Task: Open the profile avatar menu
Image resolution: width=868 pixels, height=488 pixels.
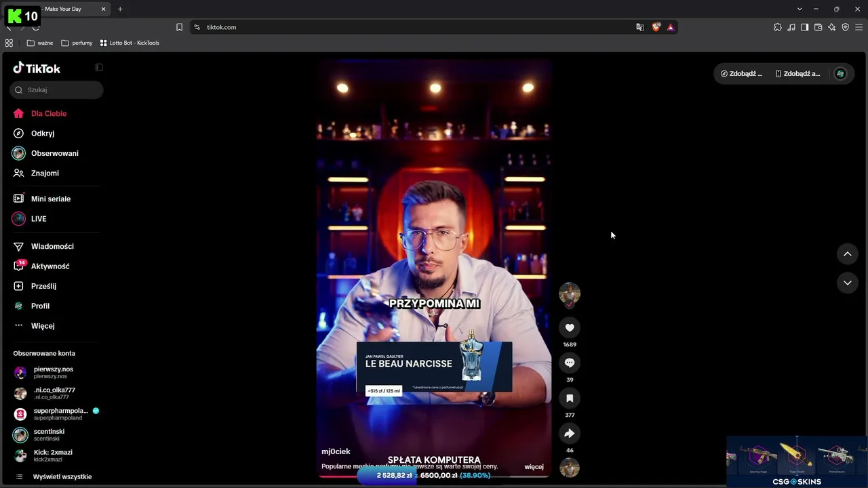Action: pyautogui.click(x=840, y=73)
